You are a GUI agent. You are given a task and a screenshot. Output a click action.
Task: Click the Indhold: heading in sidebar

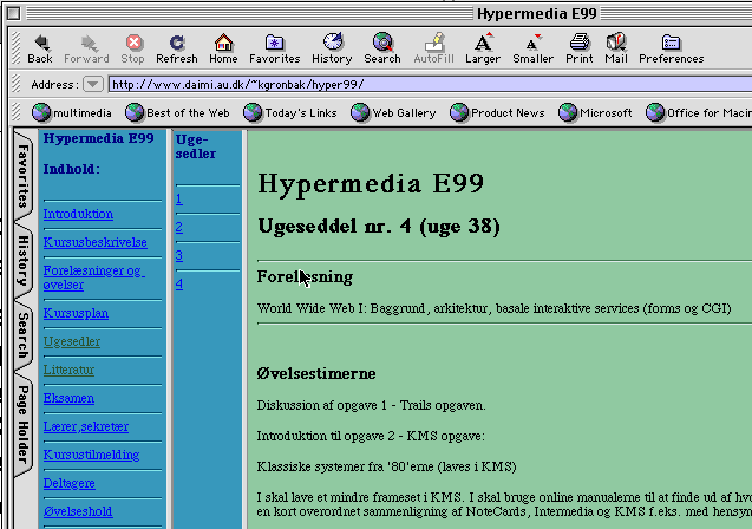[x=71, y=169]
